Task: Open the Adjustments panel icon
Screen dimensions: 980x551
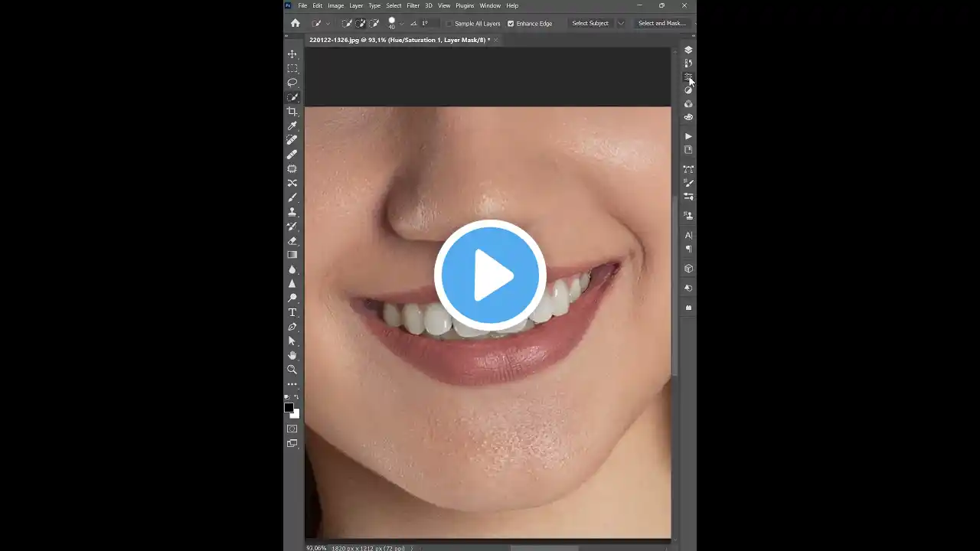Action: (x=688, y=90)
